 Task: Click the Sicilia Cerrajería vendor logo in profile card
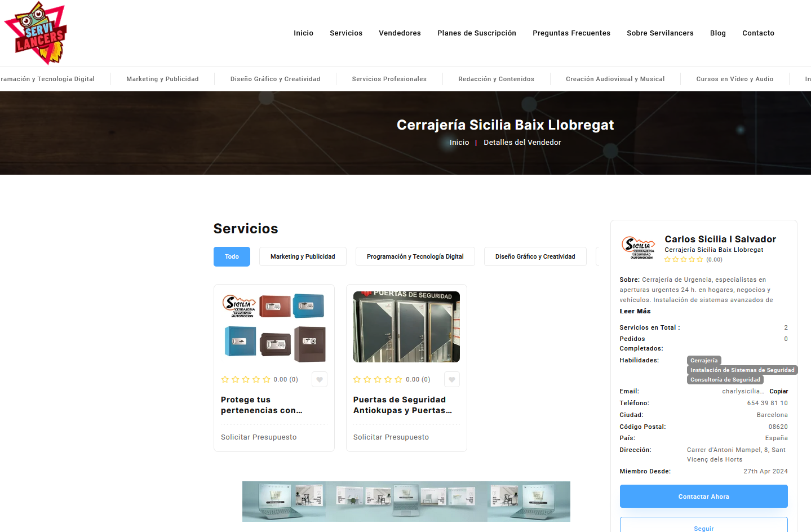(x=639, y=247)
